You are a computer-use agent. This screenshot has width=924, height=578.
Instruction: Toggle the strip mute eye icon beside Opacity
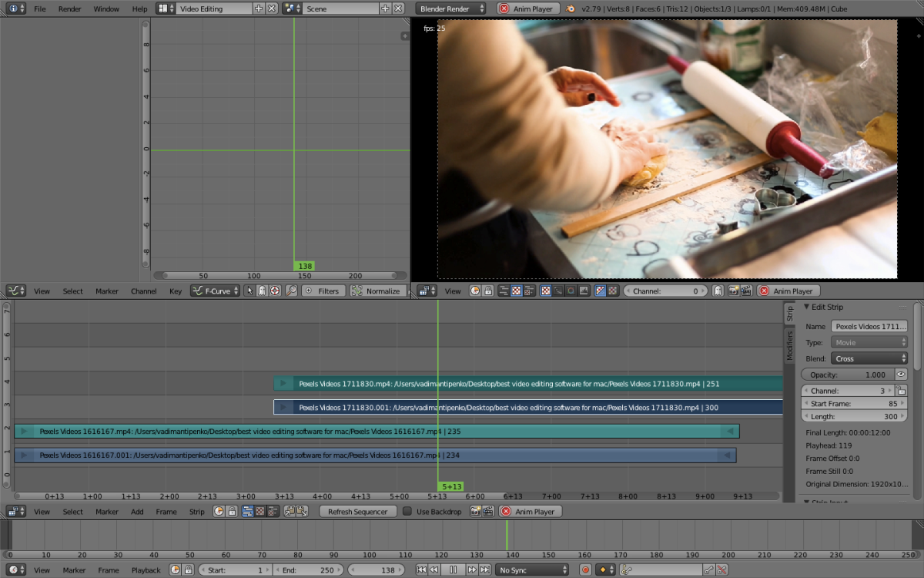click(901, 375)
